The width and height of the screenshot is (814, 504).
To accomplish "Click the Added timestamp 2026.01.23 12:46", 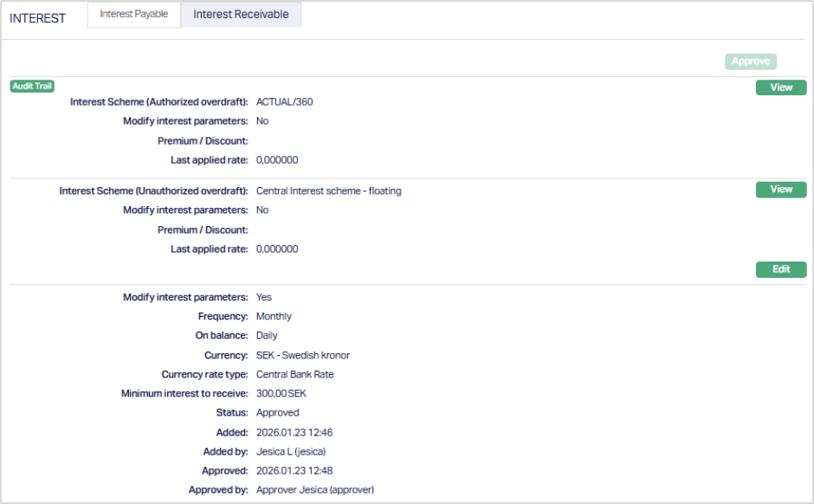I will point(294,432).
